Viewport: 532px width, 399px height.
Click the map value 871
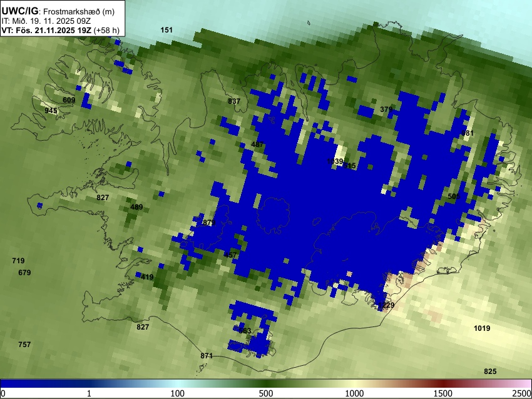pyautogui.click(x=207, y=356)
